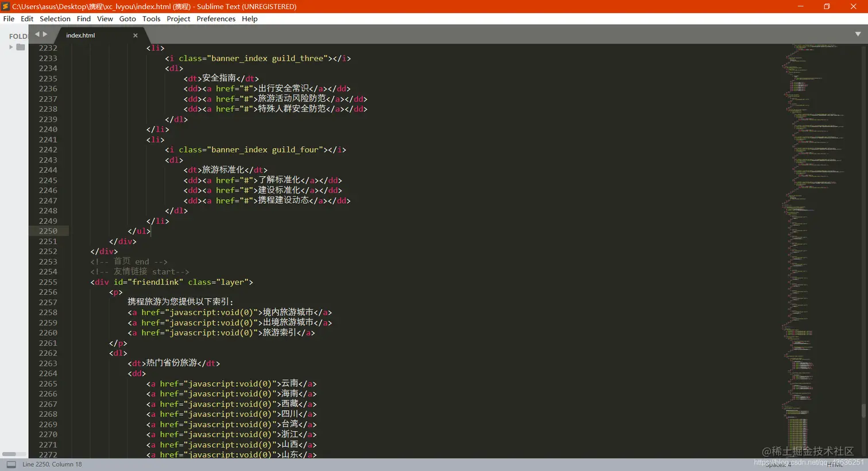This screenshot has width=868, height=471.
Task: Place cursor on 西藏 link text
Action: click(290, 404)
